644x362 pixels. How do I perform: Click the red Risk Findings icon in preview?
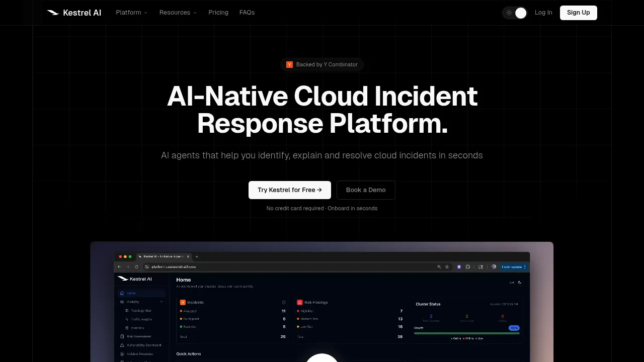(300, 302)
